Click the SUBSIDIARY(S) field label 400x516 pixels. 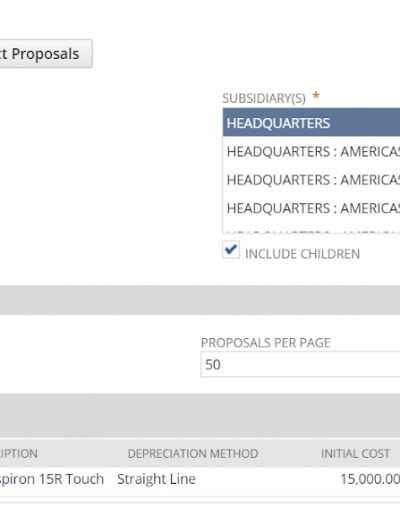(x=264, y=98)
